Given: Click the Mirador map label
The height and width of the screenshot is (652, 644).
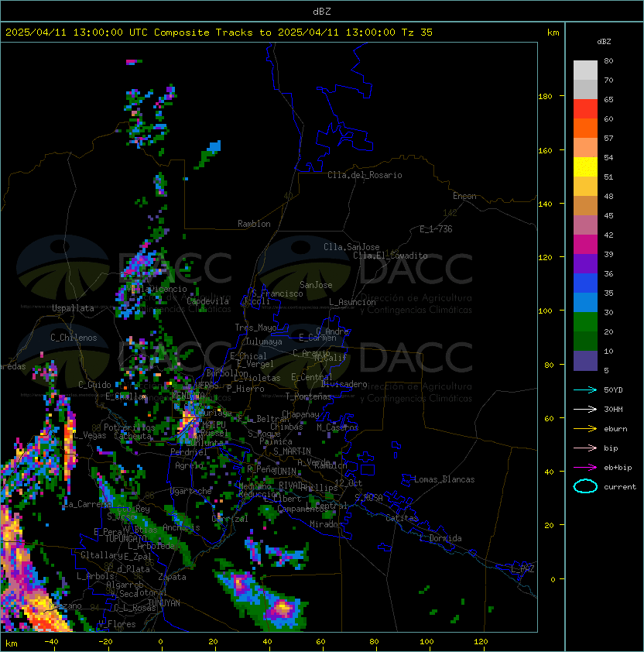Looking at the screenshot, I should (327, 524).
